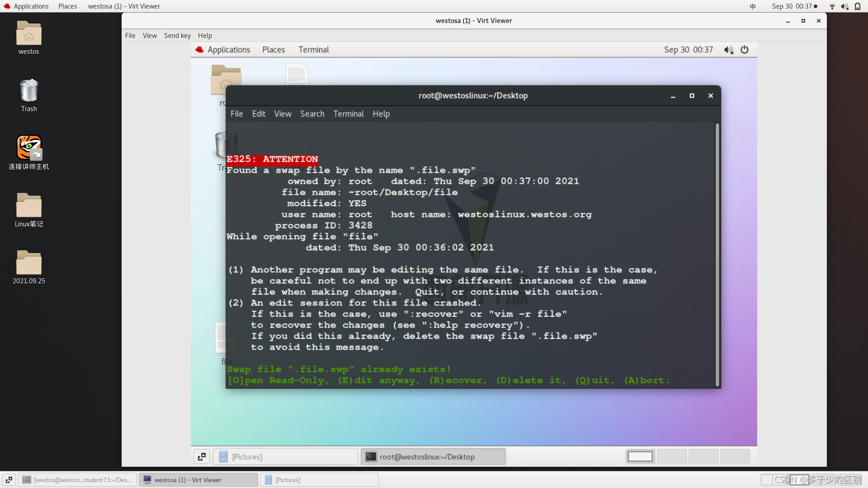Switch to the [Pictures] guest taskbar button
868x488 pixels.
[x=285, y=457]
